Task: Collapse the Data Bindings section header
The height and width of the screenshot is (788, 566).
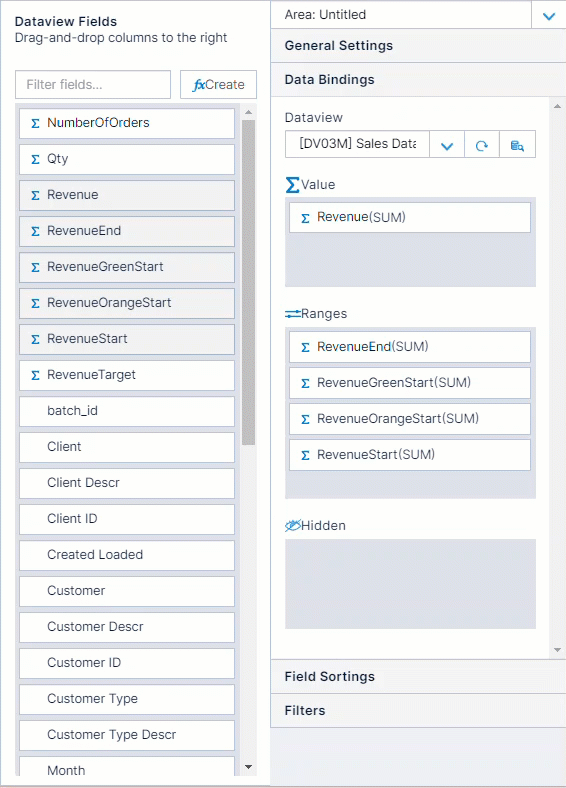Action: [418, 79]
